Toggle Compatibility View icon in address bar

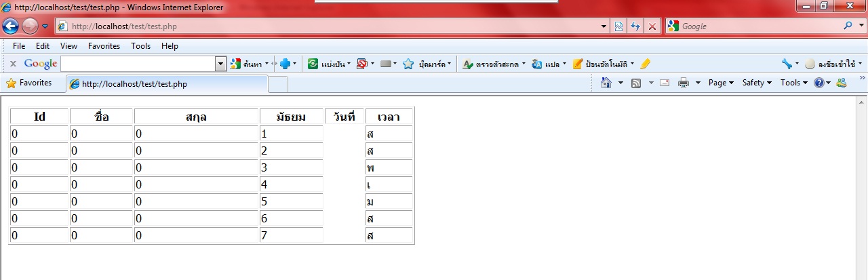(x=619, y=26)
